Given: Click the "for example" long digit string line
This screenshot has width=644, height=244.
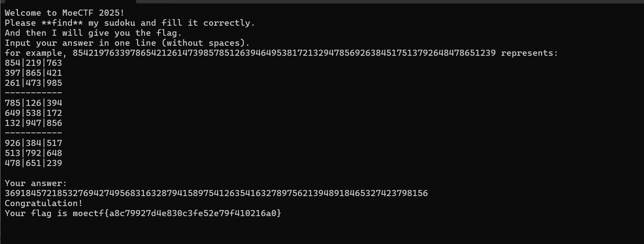Looking at the screenshot, I should 281,53.
